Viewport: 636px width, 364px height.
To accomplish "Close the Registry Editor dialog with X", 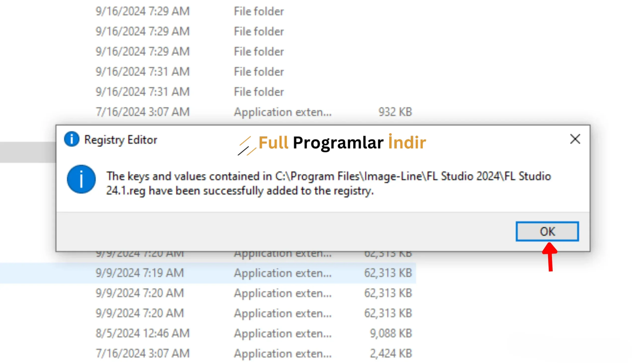I will point(575,139).
